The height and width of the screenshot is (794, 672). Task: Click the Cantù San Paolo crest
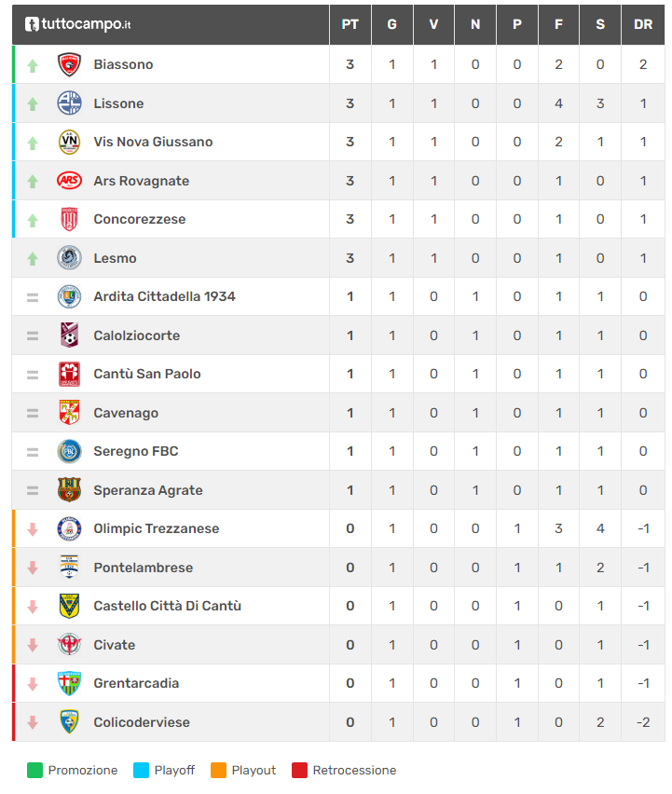click(x=70, y=374)
